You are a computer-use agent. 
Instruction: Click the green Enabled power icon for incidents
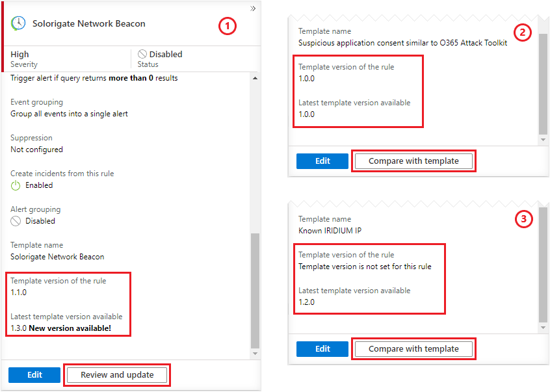click(x=16, y=185)
